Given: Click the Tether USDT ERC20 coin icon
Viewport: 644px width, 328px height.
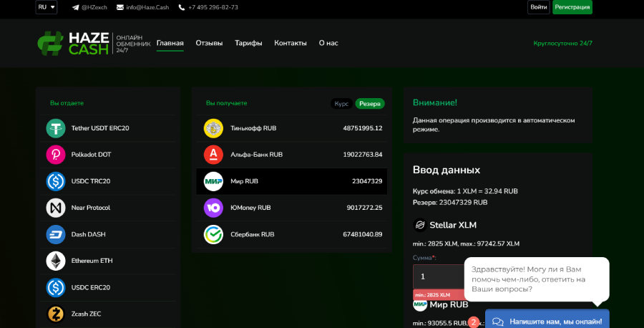Looking at the screenshot, I should [x=56, y=128].
